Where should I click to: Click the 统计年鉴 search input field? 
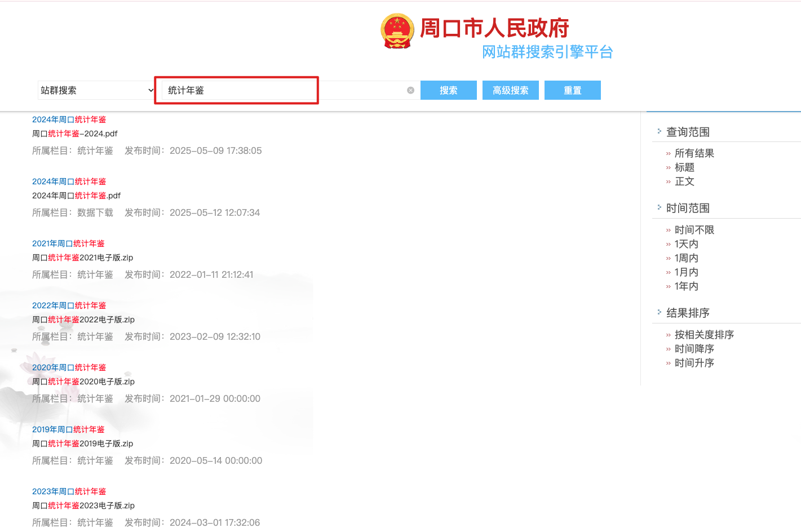[237, 90]
